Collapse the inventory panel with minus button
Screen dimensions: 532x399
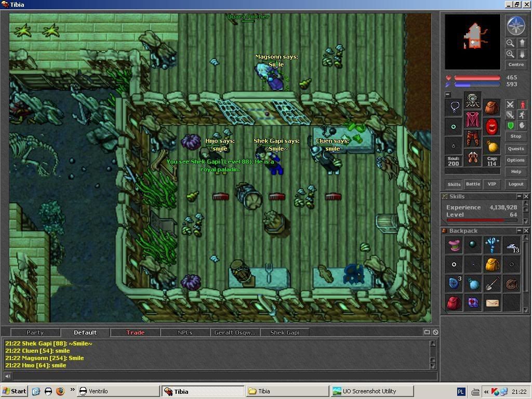point(447,94)
